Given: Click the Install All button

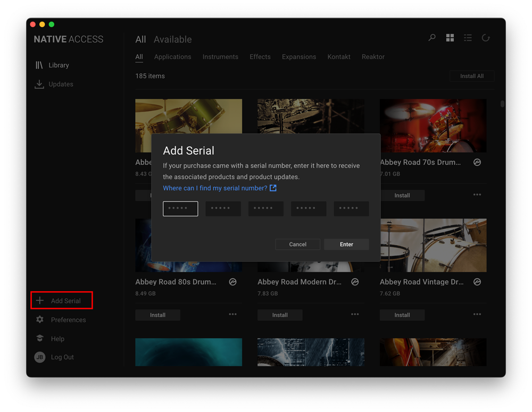Looking at the screenshot, I should (472, 76).
